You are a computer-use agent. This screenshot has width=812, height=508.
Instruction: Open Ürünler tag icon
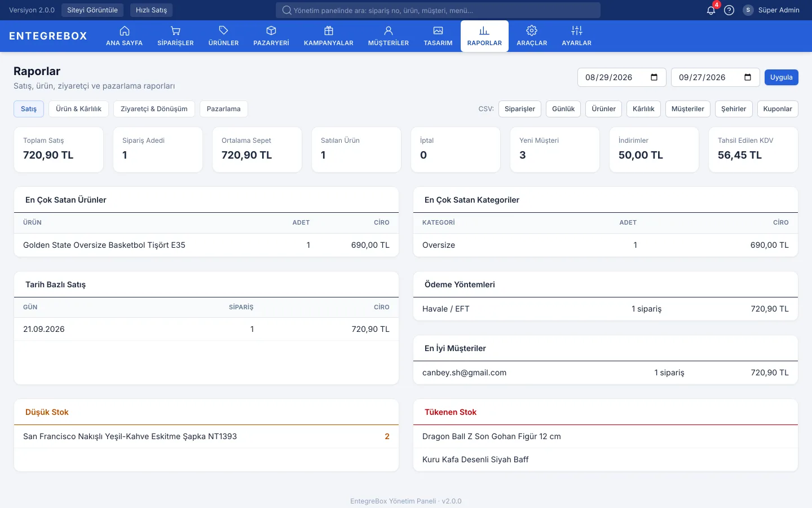pyautogui.click(x=223, y=30)
